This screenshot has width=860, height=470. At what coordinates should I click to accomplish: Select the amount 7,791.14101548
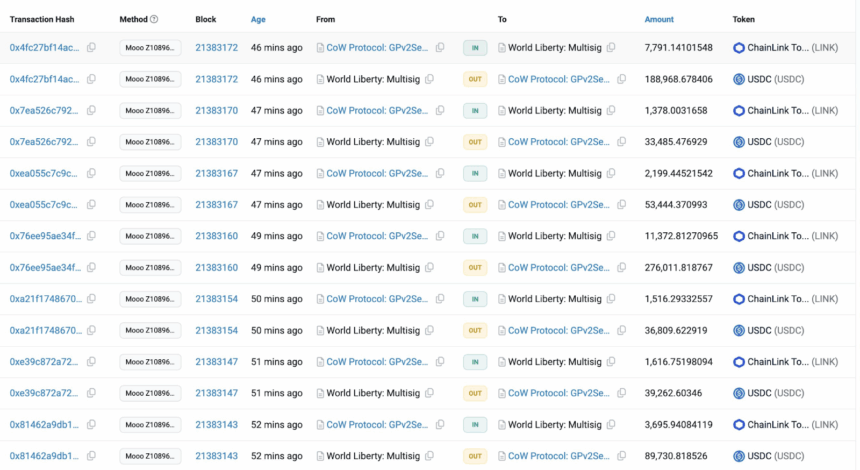[x=678, y=48]
